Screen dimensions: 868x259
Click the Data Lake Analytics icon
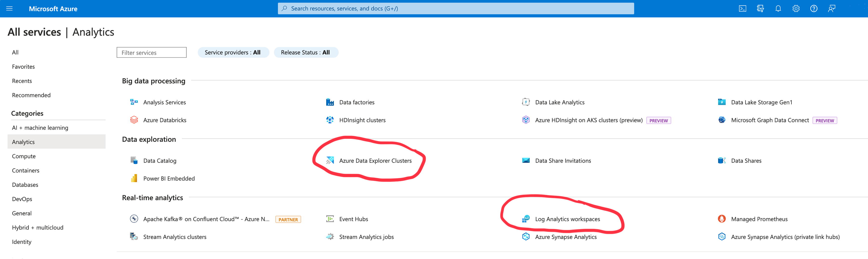click(526, 102)
